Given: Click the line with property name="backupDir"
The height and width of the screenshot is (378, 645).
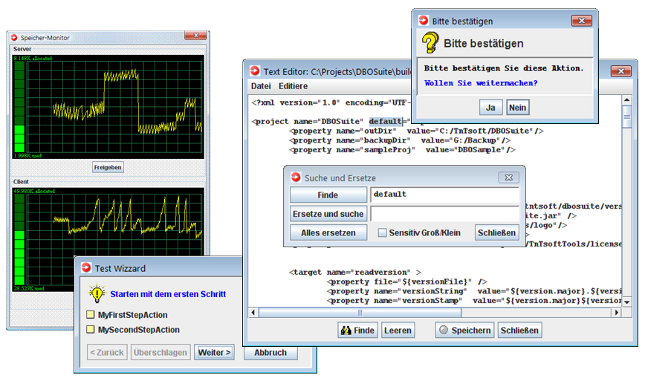Looking at the screenshot, I should (x=400, y=140).
